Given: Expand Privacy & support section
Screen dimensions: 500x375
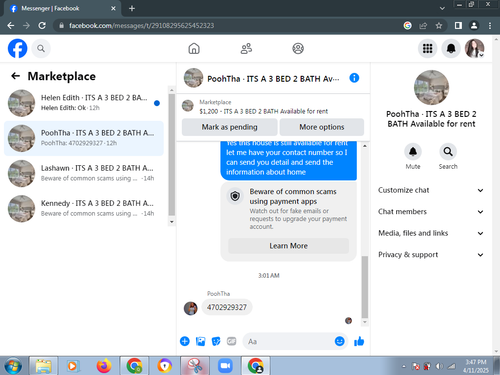Looking at the screenshot, I should click(431, 255).
